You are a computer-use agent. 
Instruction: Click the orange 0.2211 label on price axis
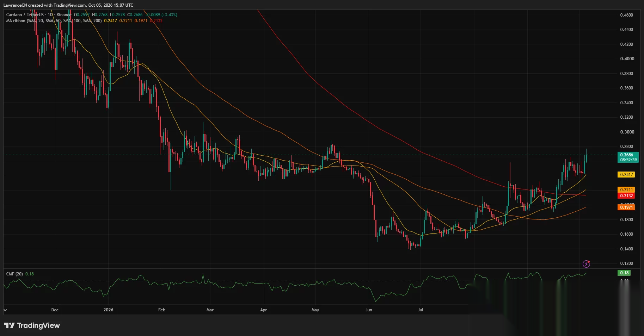tap(626, 190)
